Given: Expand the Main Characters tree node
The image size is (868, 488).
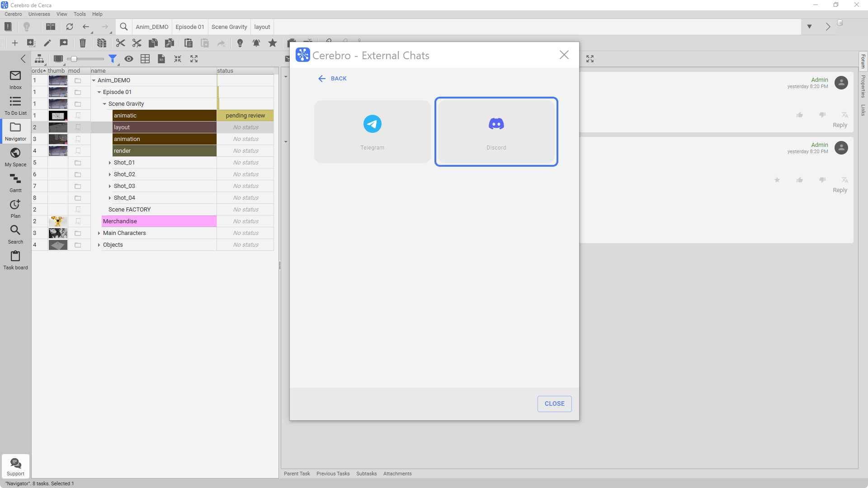Looking at the screenshot, I should [x=99, y=233].
